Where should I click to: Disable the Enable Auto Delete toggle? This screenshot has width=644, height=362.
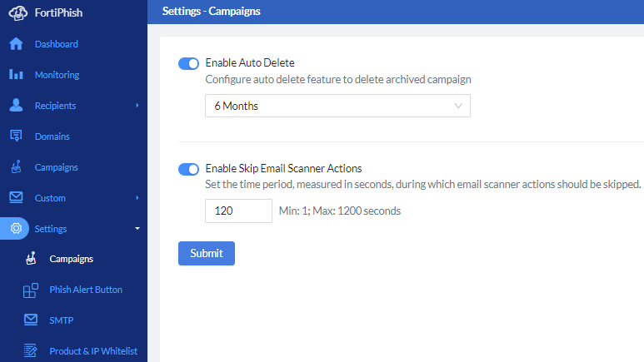[188, 63]
